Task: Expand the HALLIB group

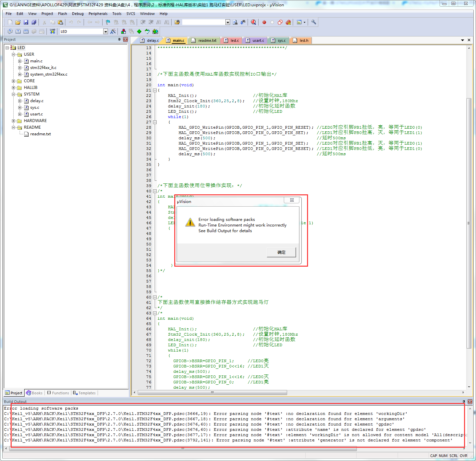Action: pyautogui.click(x=14, y=88)
